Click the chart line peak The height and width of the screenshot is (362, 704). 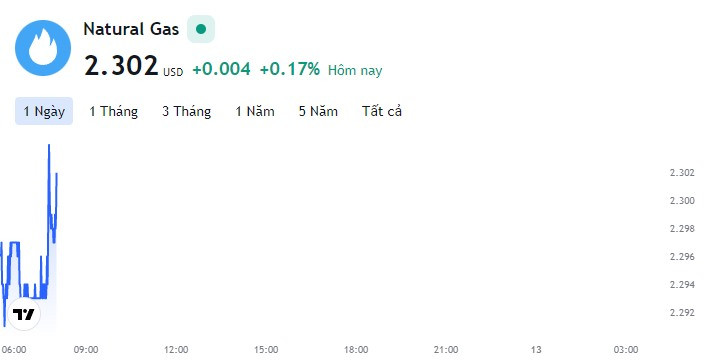click(49, 146)
